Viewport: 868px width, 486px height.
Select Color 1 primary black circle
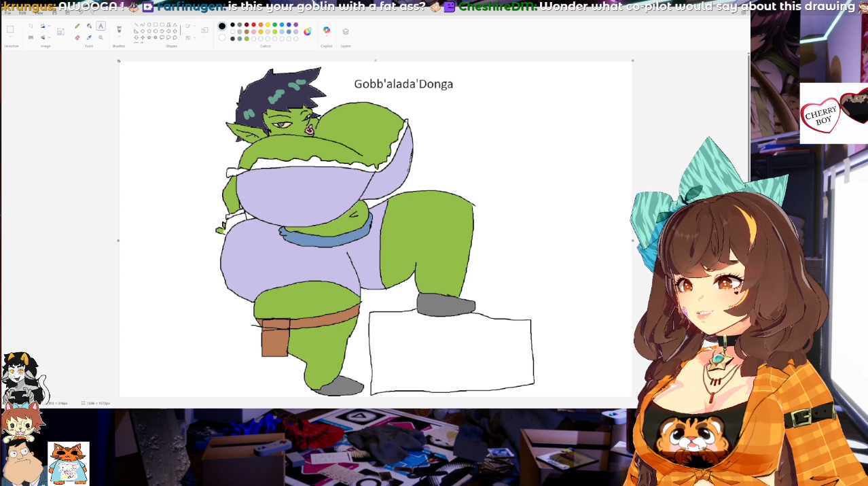[x=222, y=26]
